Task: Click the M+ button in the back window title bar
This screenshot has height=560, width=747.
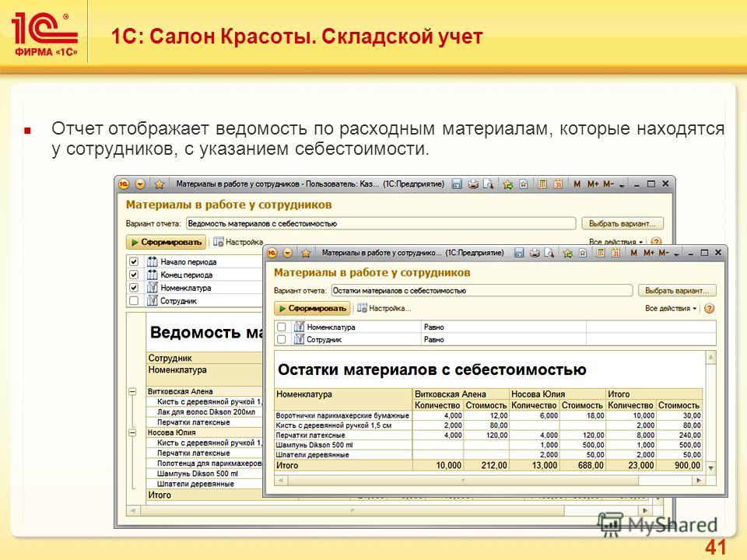Action: click(593, 184)
